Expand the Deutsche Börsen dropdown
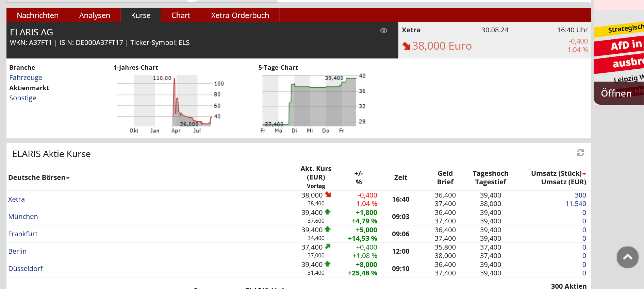Image resolution: width=644 pixels, height=289 pixels. [x=68, y=178]
